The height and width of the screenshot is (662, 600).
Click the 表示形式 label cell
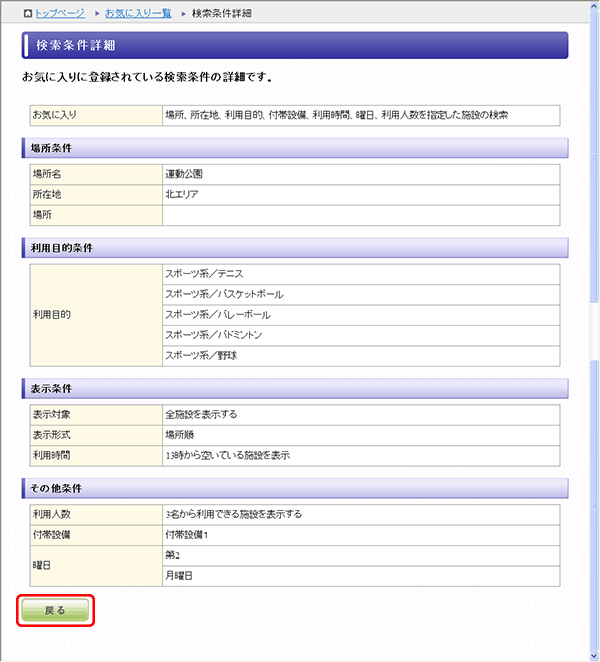(96, 435)
